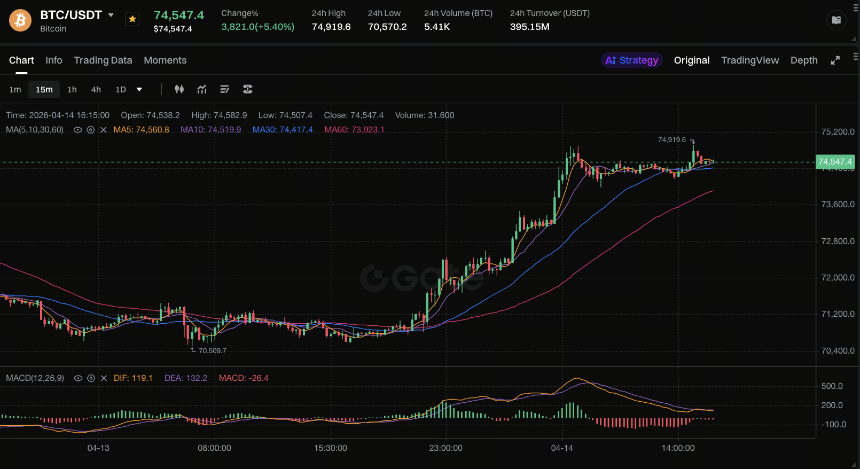860x469 pixels.
Task: Remove the MACD indicator with X
Action: click(104, 378)
